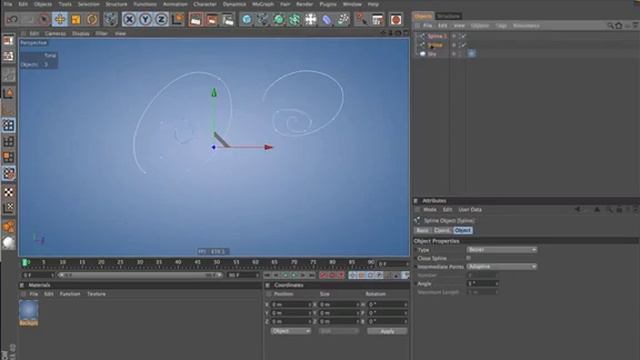Click the Apply button in Coordinates
Viewport: 640px width, 360px height.
coord(387,331)
